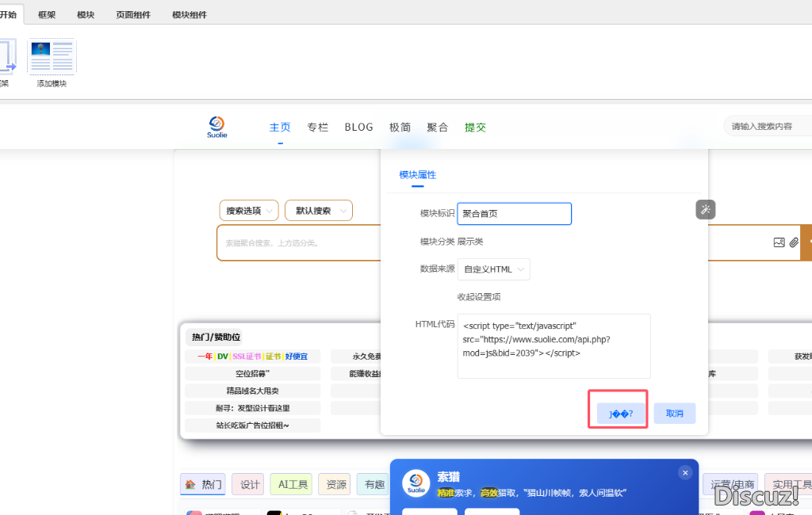The image size is (812, 515).
Task: Open the 搜索选项 dropdown
Action: [x=249, y=211]
